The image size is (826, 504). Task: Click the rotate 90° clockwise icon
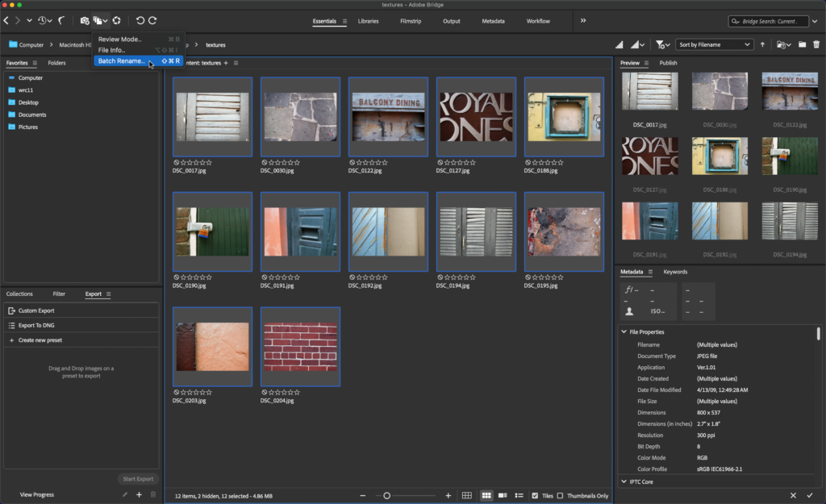pos(152,20)
